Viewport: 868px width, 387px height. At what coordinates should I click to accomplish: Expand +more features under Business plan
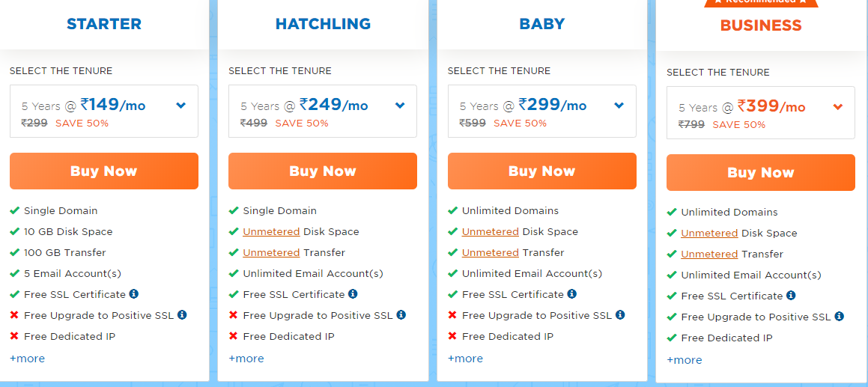point(685,360)
